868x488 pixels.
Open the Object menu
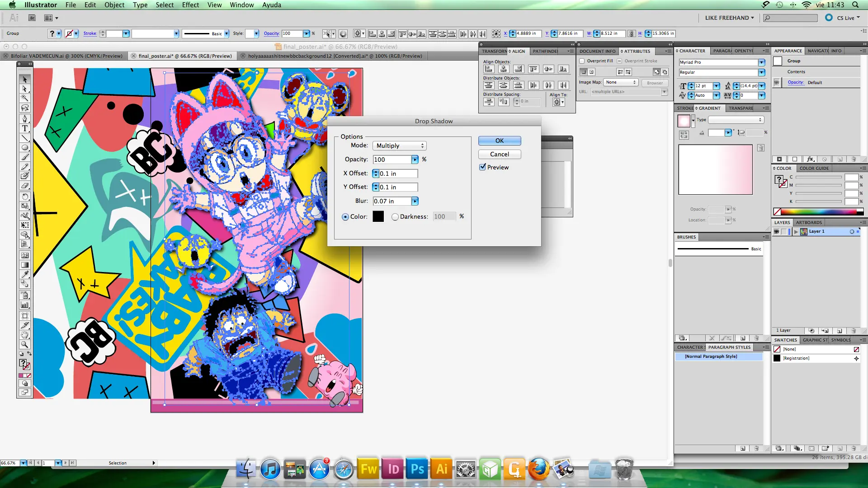[114, 5]
